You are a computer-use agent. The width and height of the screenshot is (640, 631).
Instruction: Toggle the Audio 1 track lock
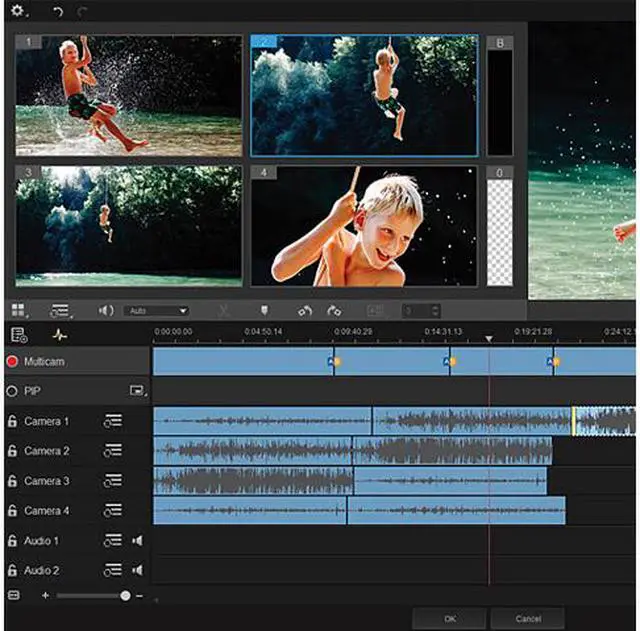coord(13,540)
